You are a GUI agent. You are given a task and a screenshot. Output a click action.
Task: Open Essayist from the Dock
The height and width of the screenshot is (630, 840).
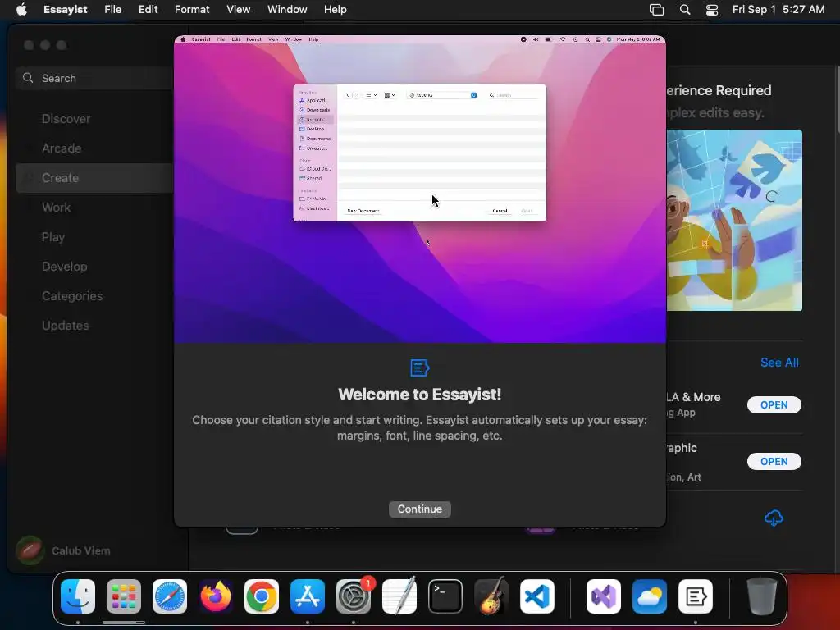pyautogui.click(x=696, y=596)
